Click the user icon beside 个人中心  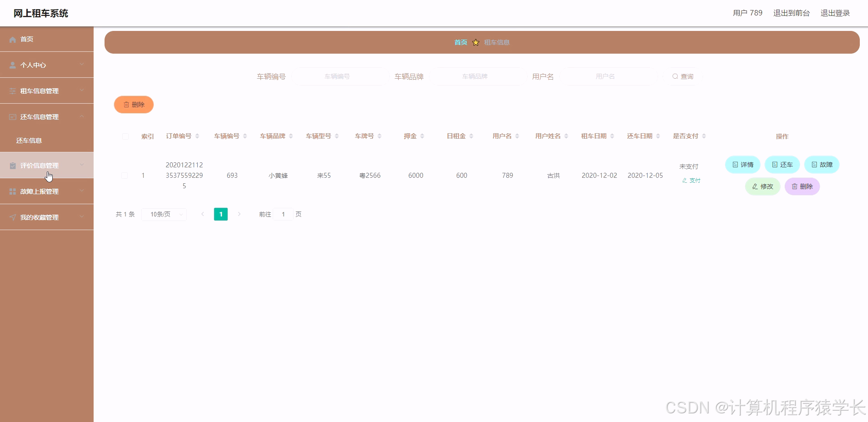coord(13,65)
